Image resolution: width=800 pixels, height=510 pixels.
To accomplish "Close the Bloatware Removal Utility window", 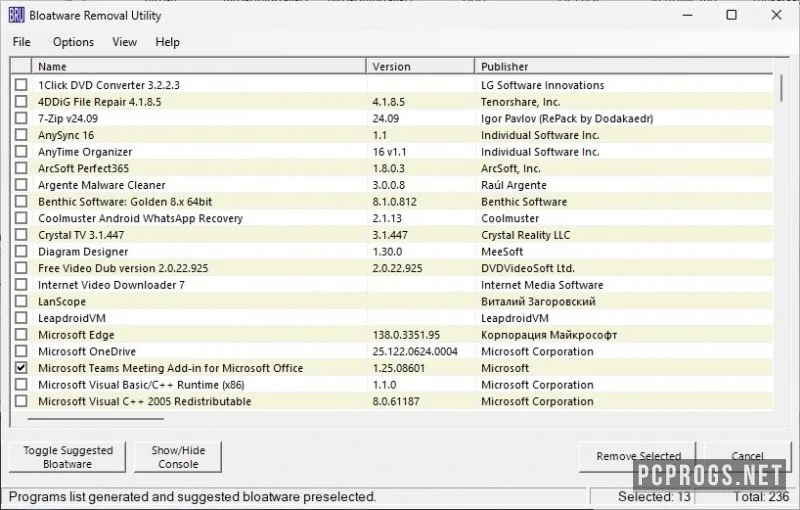I will pyautogui.click(x=776, y=15).
